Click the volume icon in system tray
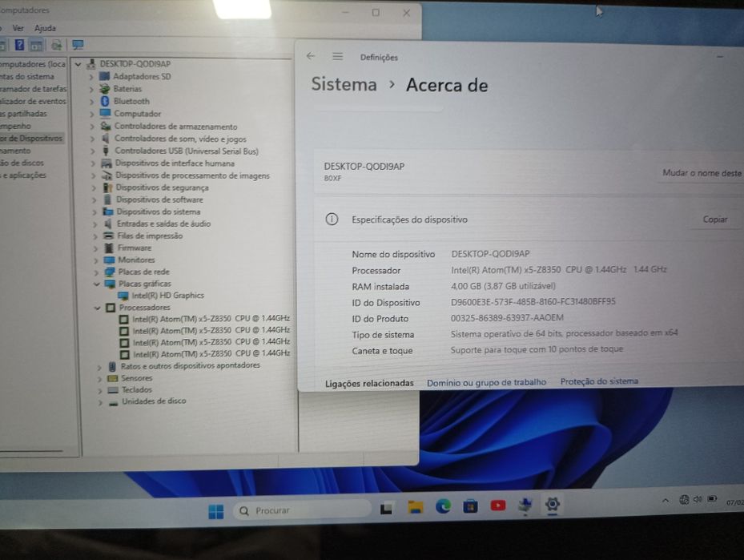The image size is (744, 560). coord(698,499)
